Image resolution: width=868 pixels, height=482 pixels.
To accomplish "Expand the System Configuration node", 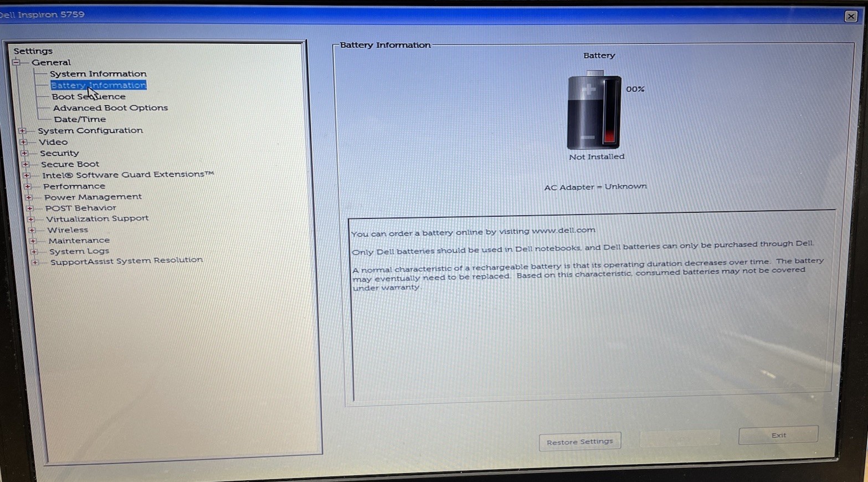I will tap(22, 131).
